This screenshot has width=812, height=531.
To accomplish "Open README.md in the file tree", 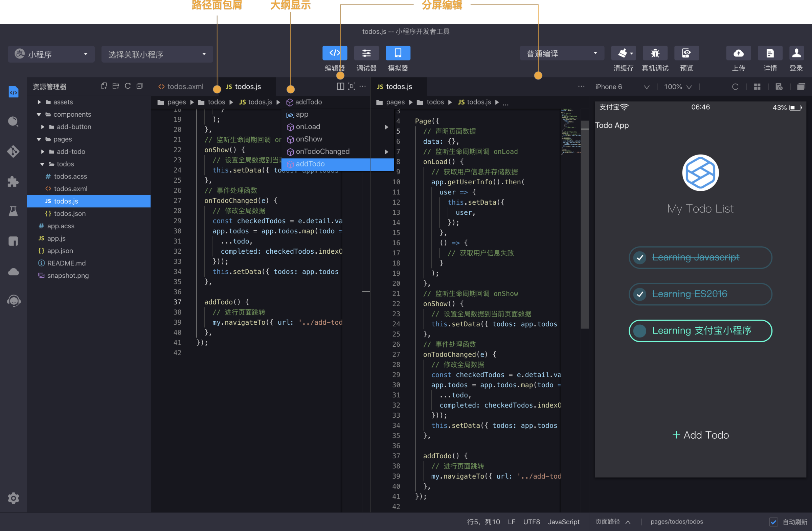I will (x=89, y=263).
